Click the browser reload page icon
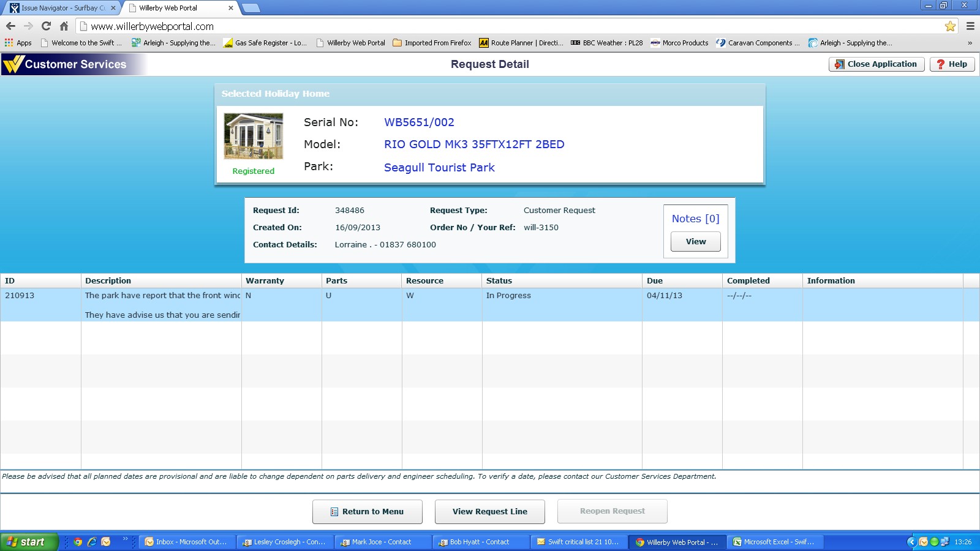The image size is (980, 551). 46,26
